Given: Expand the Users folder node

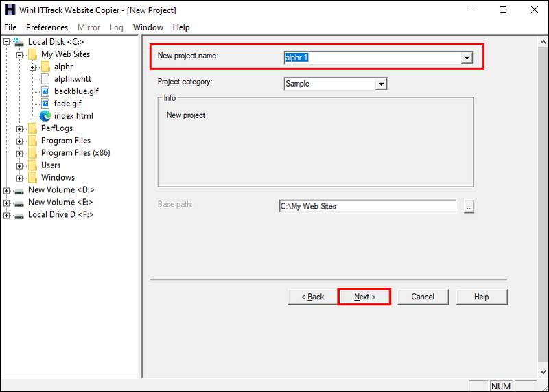Looking at the screenshot, I should (x=20, y=165).
